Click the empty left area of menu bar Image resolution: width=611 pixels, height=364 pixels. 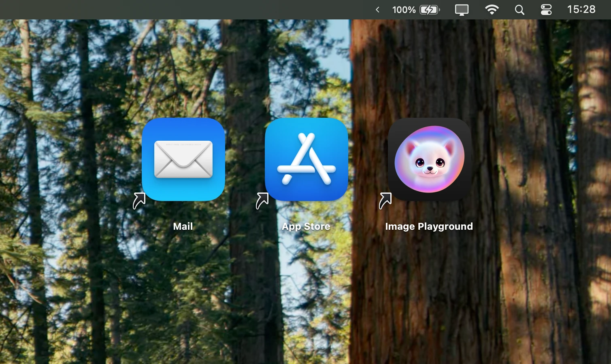point(162,10)
